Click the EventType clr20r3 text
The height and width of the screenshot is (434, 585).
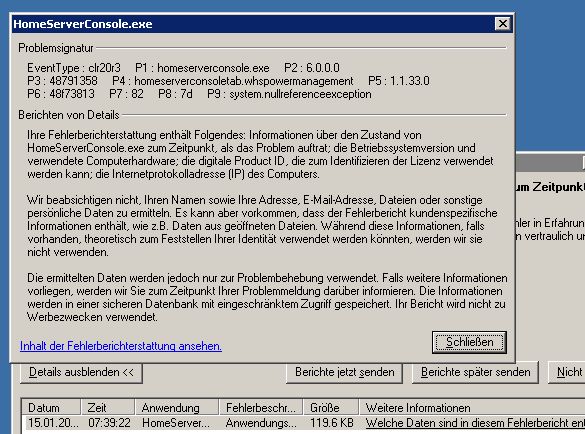pos(74,68)
